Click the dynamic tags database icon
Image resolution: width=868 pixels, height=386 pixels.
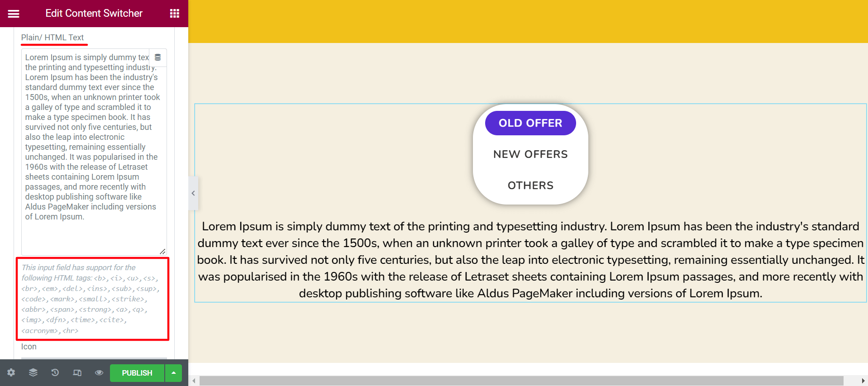tap(157, 57)
